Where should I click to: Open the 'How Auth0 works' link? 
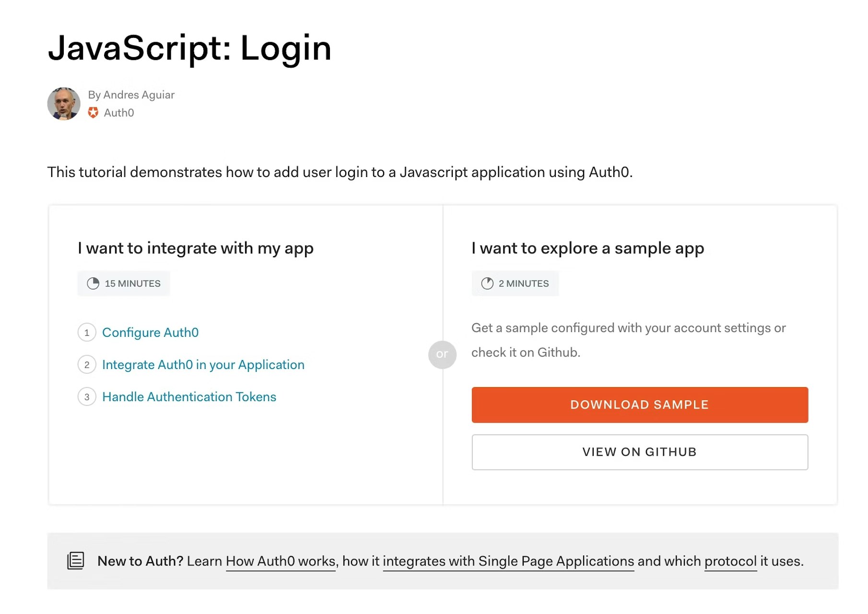click(x=280, y=561)
